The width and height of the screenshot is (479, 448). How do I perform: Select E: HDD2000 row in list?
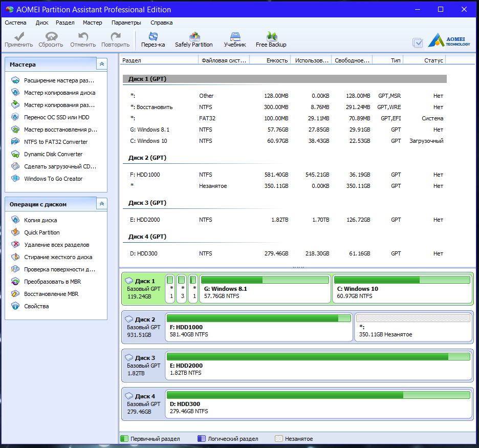pyautogui.click(x=285, y=220)
